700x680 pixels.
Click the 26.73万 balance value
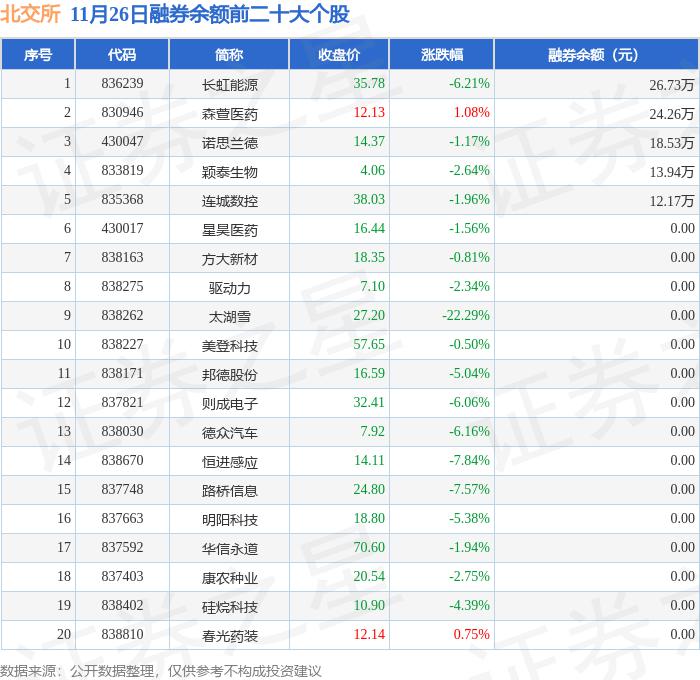[671, 84]
